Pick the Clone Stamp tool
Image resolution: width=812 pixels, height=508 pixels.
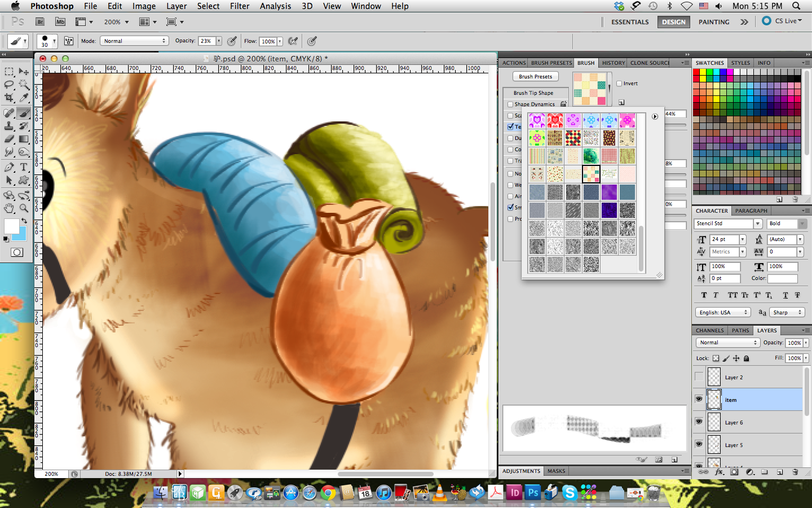pyautogui.click(x=9, y=126)
